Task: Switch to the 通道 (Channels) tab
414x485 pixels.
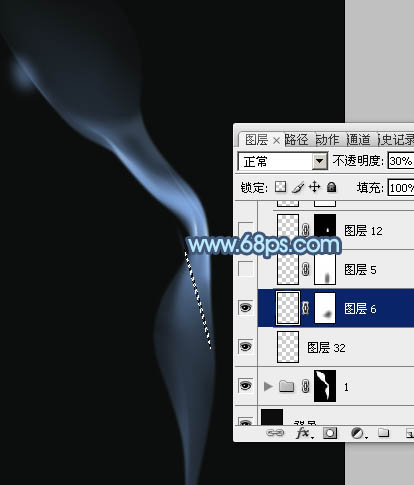Action: [358, 140]
